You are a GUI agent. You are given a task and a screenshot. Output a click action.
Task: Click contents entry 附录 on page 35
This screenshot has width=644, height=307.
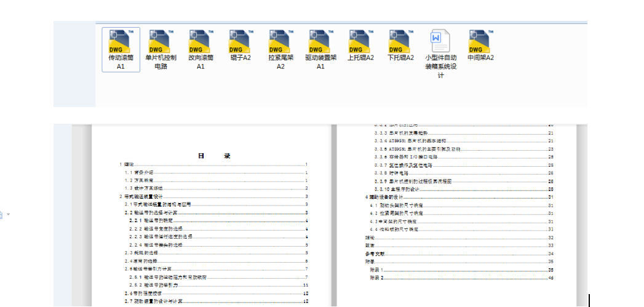[x=459, y=261]
